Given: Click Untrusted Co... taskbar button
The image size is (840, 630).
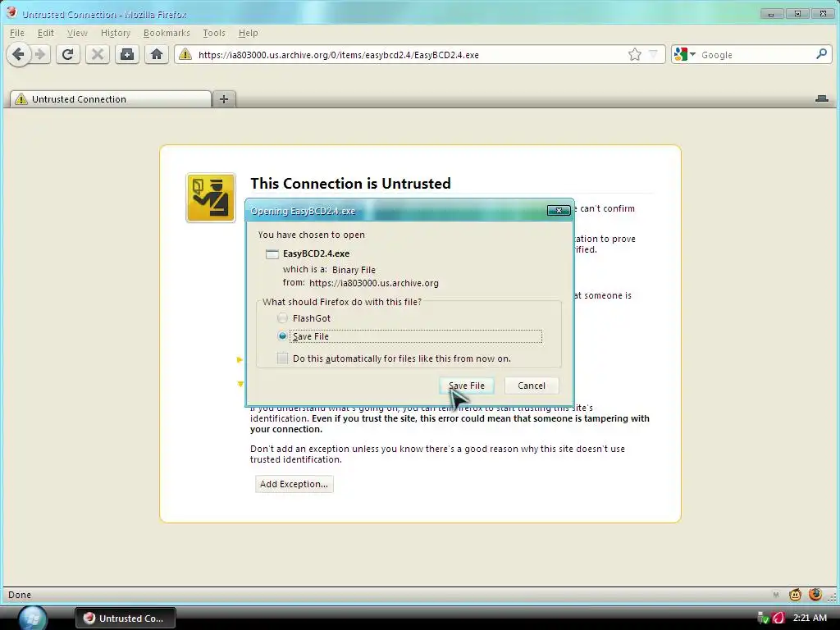Looking at the screenshot, I should click(x=126, y=619).
